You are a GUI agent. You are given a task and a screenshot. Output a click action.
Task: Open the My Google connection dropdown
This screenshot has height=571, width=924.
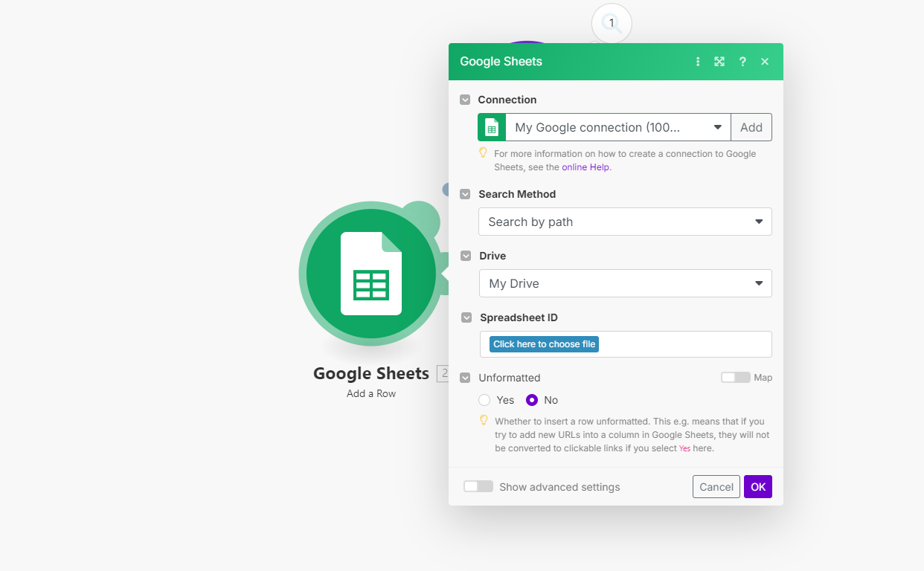pos(618,127)
